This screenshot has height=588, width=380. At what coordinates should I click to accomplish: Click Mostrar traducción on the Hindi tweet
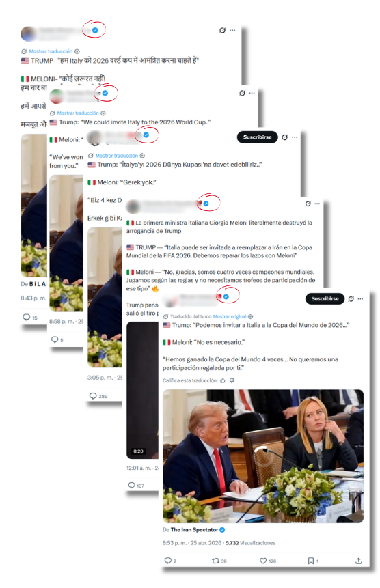[x=51, y=51]
